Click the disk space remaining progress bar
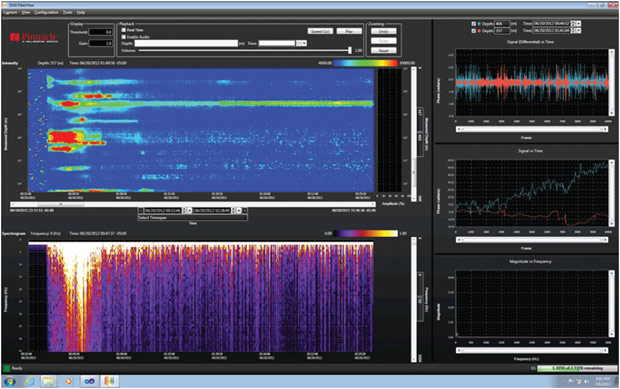Image resolution: width=620 pixels, height=389 pixels. [x=577, y=368]
